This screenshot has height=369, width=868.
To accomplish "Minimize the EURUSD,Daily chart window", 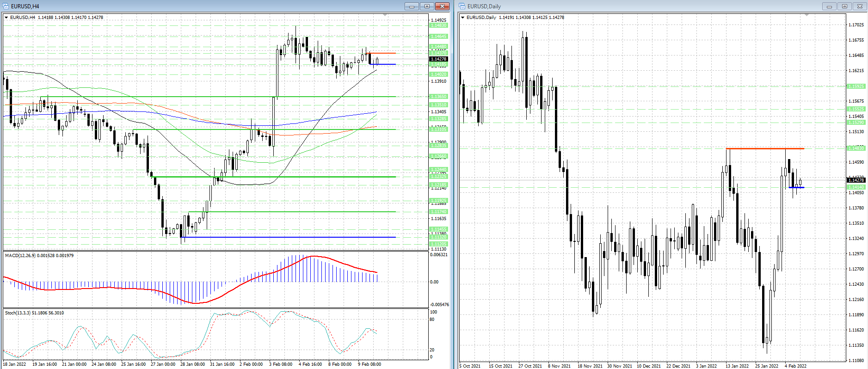I will [x=829, y=6].
